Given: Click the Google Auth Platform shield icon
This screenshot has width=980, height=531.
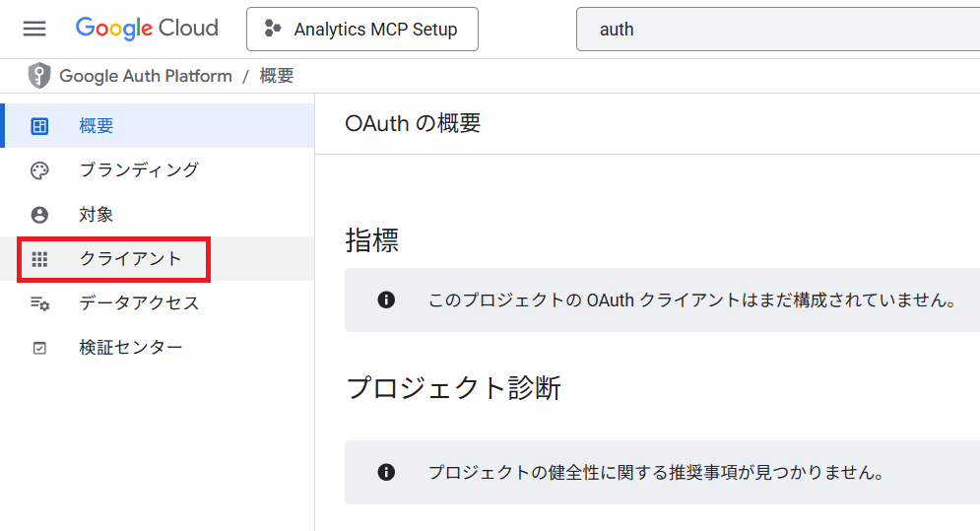Looking at the screenshot, I should (39, 76).
